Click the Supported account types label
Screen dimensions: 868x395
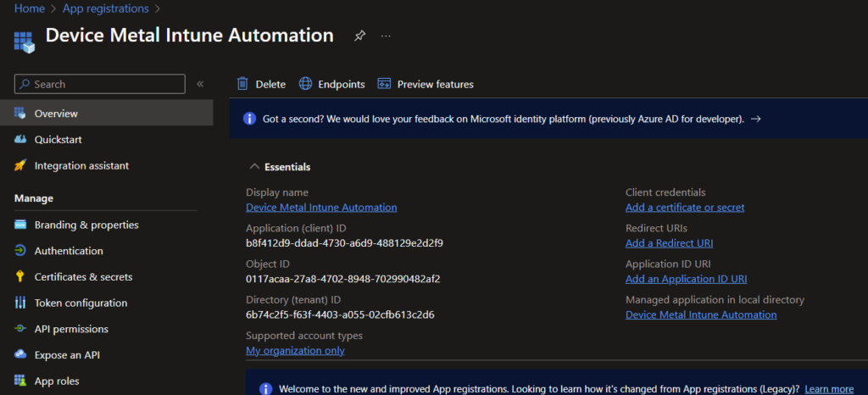tap(304, 336)
